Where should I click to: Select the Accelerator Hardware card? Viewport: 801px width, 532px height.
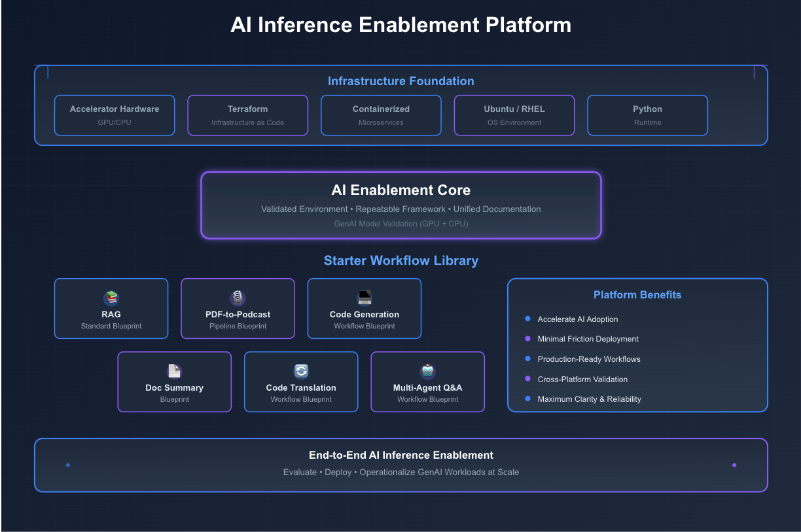(115, 115)
